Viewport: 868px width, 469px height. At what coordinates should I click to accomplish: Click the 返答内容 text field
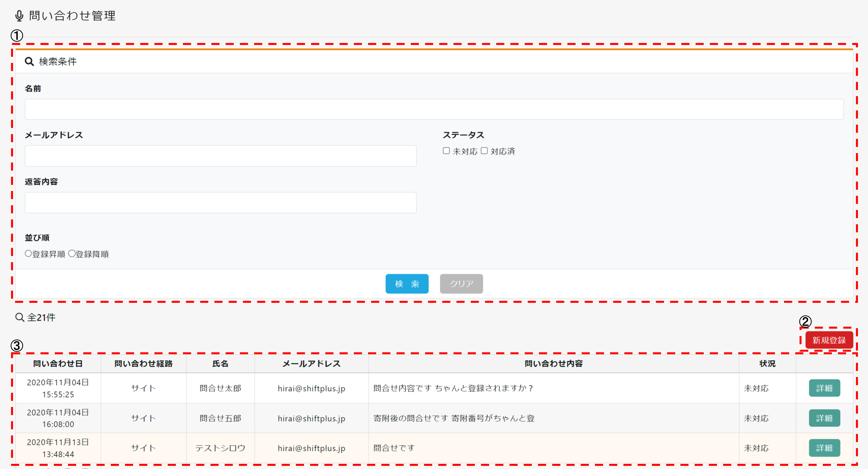[221, 203]
